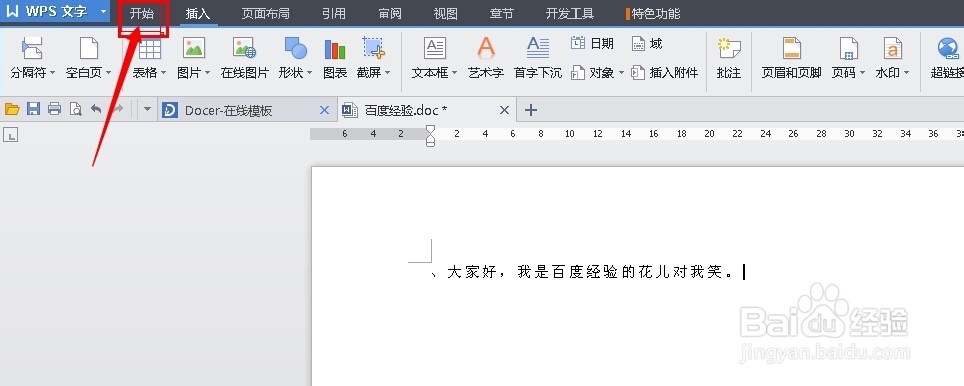This screenshot has width=964, height=386.
Task: Open the 开发工具 ribbon tab
Action: coord(569,13)
